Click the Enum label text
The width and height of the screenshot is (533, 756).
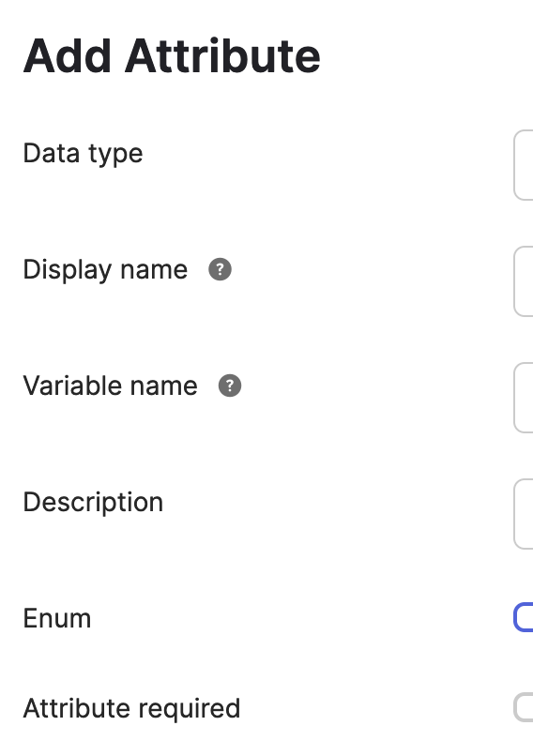[x=57, y=618]
